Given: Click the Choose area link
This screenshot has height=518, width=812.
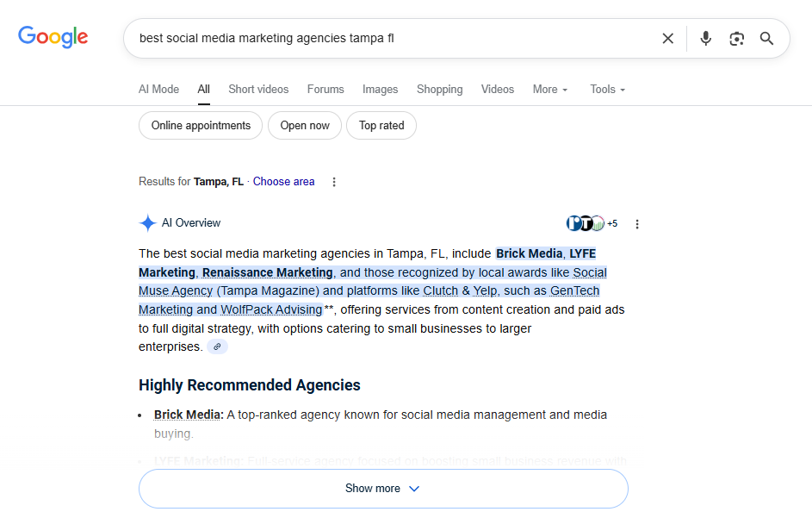Looking at the screenshot, I should [283, 181].
